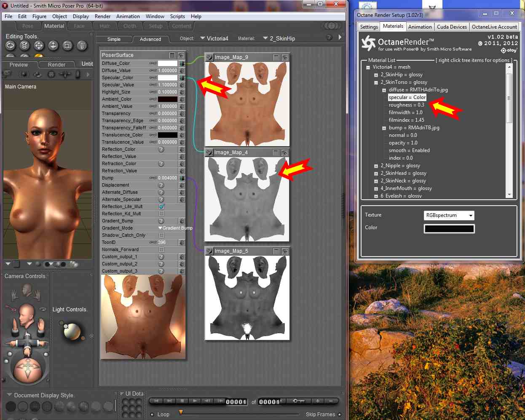Image resolution: width=525 pixels, height=420 pixels.
Task: Expand the diffuse = RMTHAdriTo.jpg node
Action: coord(384,90)
